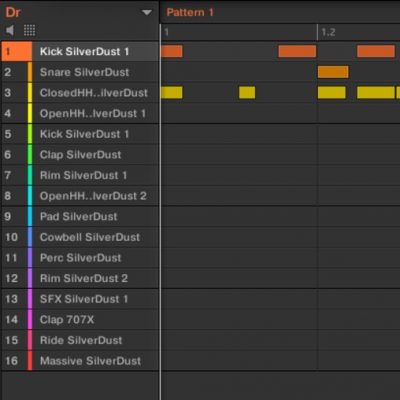400x400 pixels.
Task: Click the yellow color strip of slot 3
Action: pos(30,93)
